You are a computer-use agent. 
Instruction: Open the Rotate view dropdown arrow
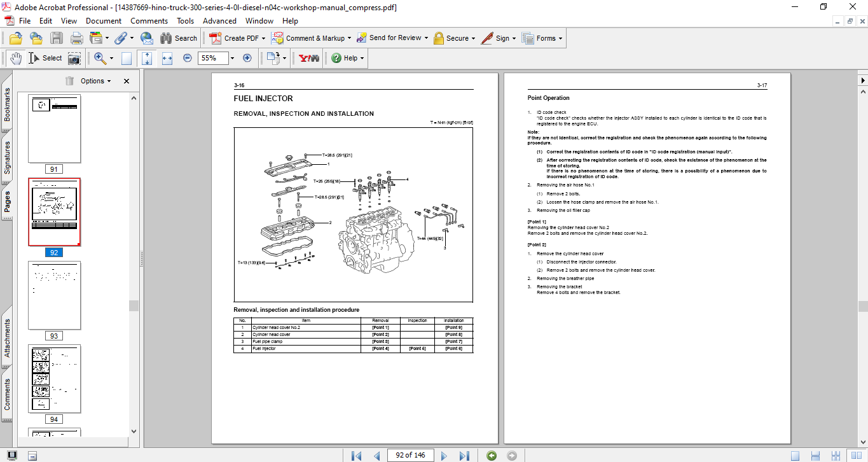tap(284, 58)
